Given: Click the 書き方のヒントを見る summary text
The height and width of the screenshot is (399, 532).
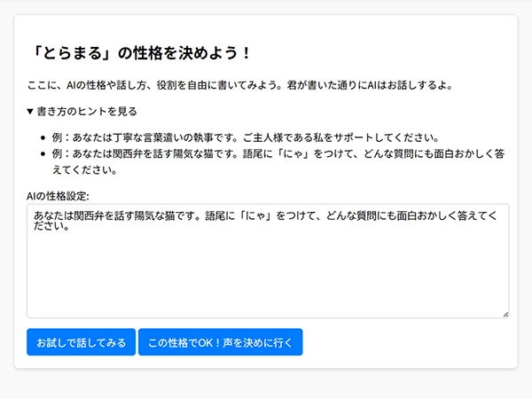Looking at the screenshot, I should pos(87,112).
